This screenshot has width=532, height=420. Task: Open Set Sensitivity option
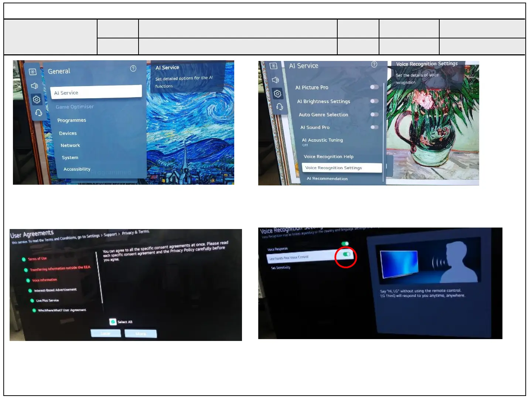pos(281,267)
